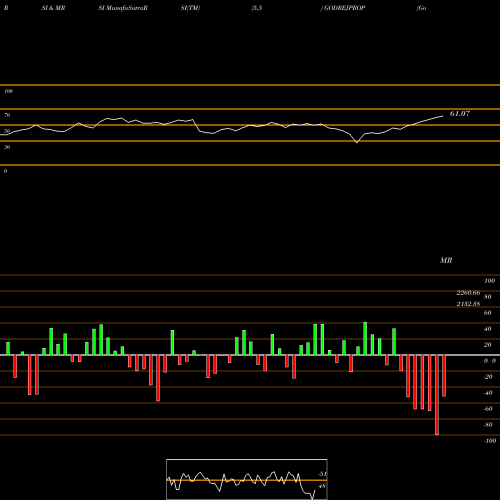This screenshot has width=500, height=500.
Task: Click the 'SI(TM)' header text
Action: 190,8
